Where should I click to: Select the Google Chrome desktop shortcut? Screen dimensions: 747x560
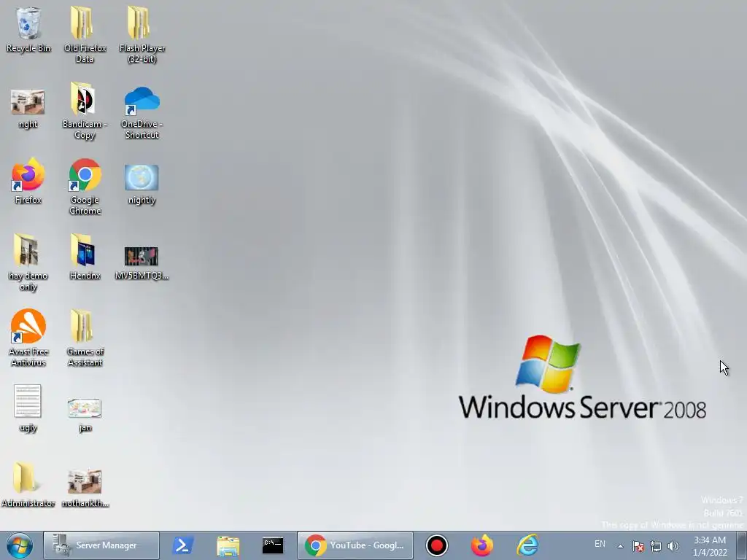point(85,187)
